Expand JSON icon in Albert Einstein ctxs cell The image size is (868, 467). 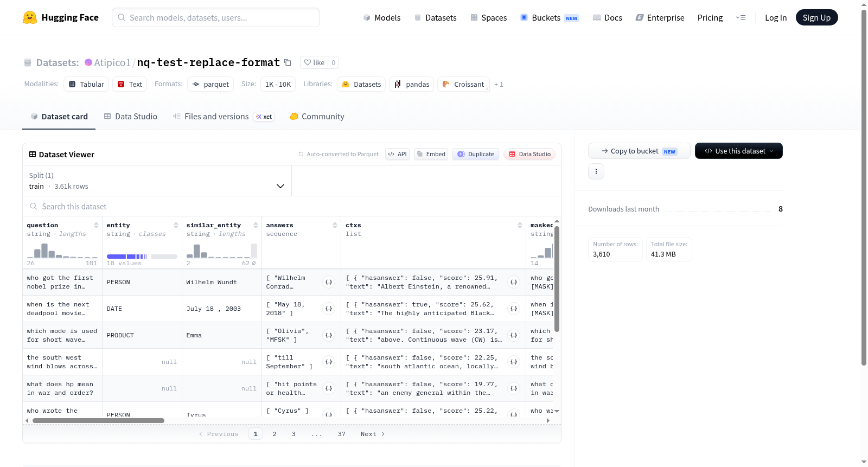coord(514,282)
